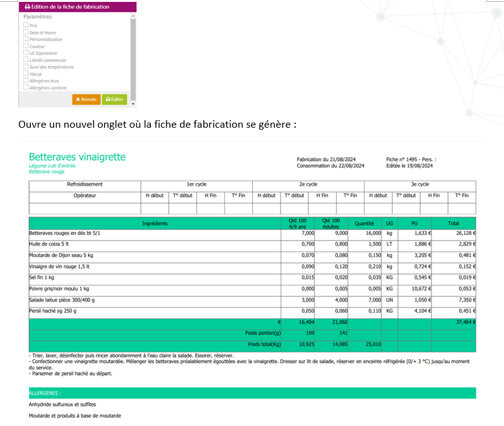Click the UG column header

click(x=389, y=223)
